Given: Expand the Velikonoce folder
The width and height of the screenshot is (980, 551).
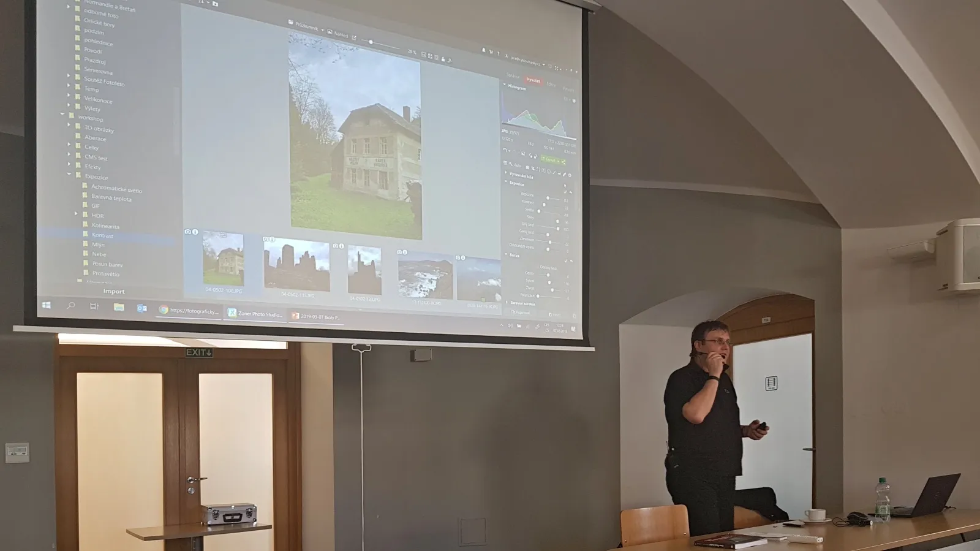Looking at the screenshot, I should [69, 96].
